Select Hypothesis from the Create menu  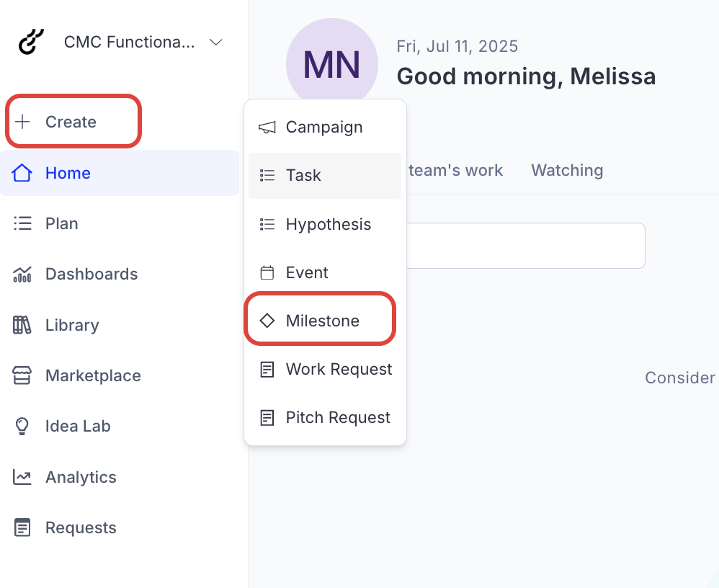(328, 224)
